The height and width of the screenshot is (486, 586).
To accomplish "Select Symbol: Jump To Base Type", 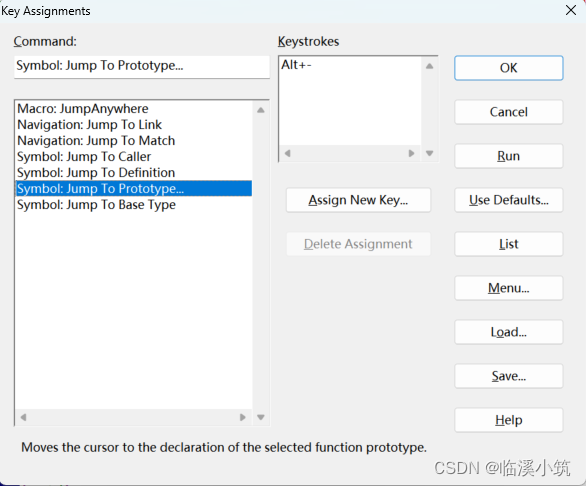I will point(134,204).
